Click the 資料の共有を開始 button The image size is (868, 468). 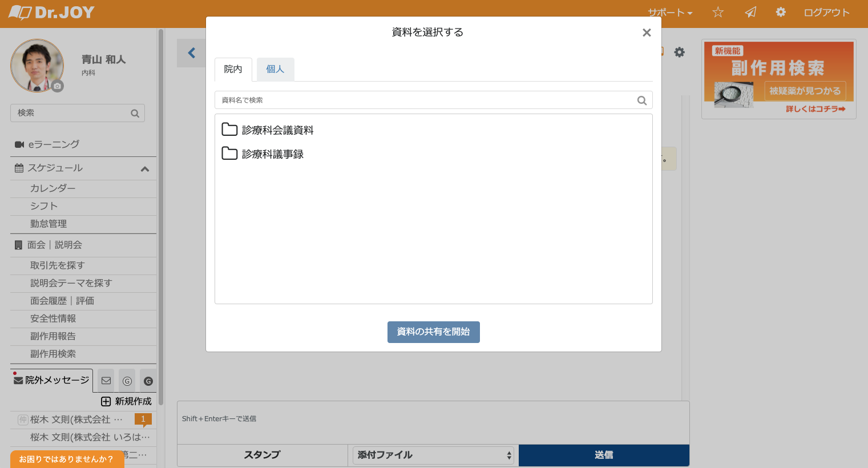[433, 332]
